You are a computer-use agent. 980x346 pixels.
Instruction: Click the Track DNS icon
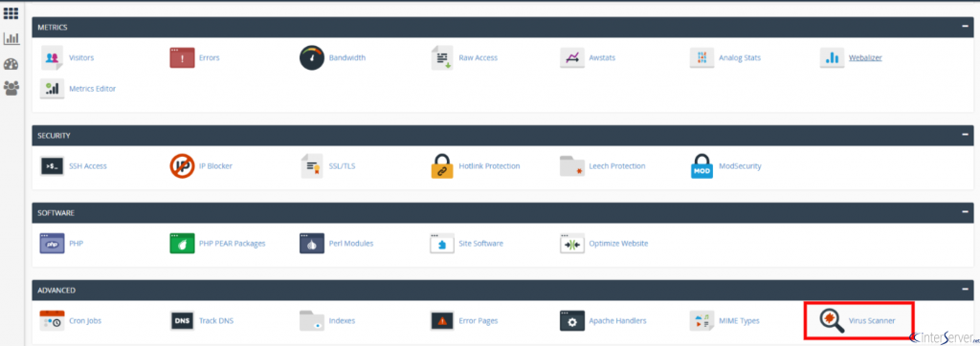[182, 320]
